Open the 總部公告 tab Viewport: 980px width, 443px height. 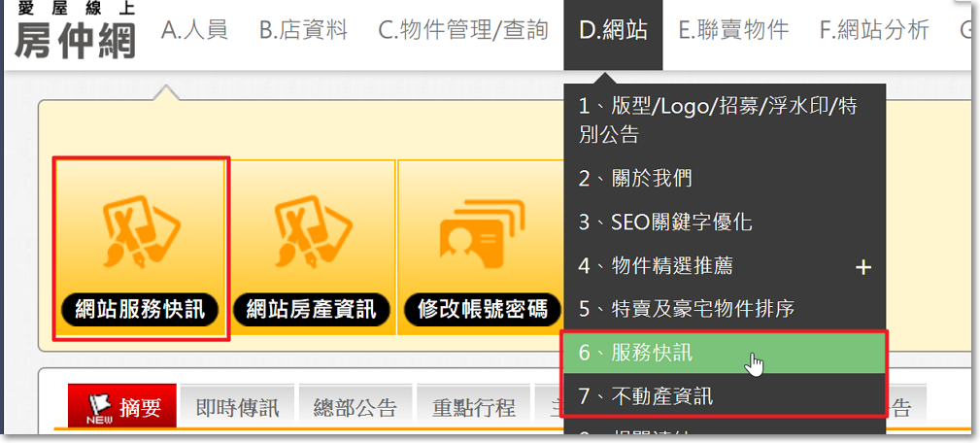[355, 407]
